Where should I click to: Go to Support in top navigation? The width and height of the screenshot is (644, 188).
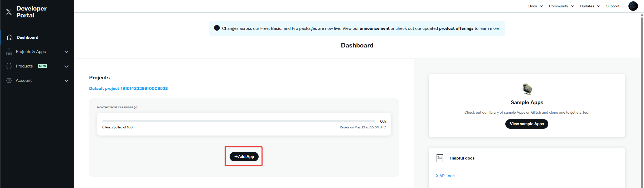click(x=613, y=6)
